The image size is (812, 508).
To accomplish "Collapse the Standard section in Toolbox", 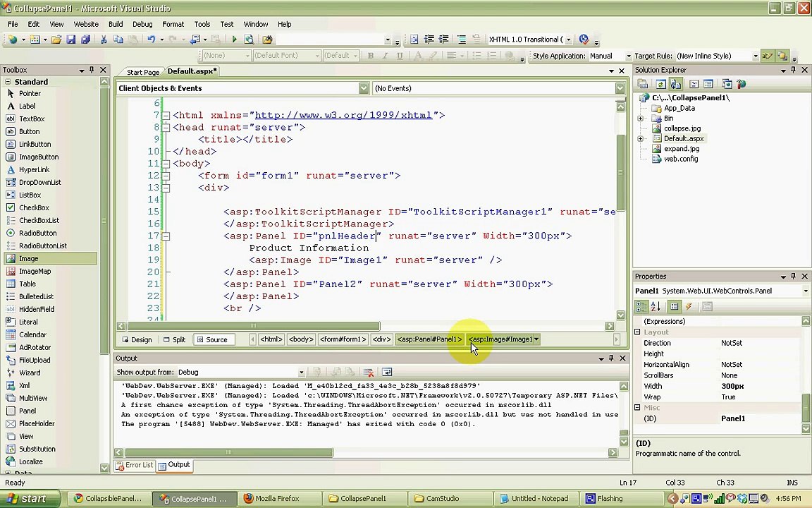I will [x=8, y=82].
